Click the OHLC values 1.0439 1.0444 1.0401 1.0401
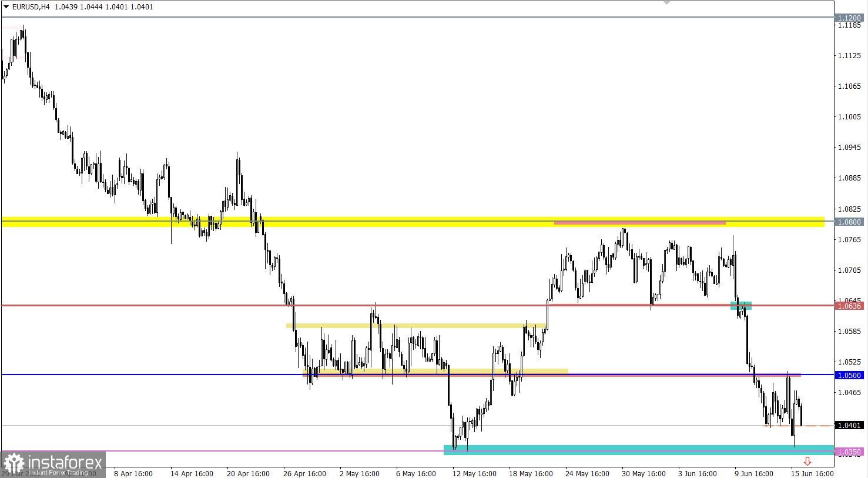This screenshot has height=478, width=868. (104, 7)
